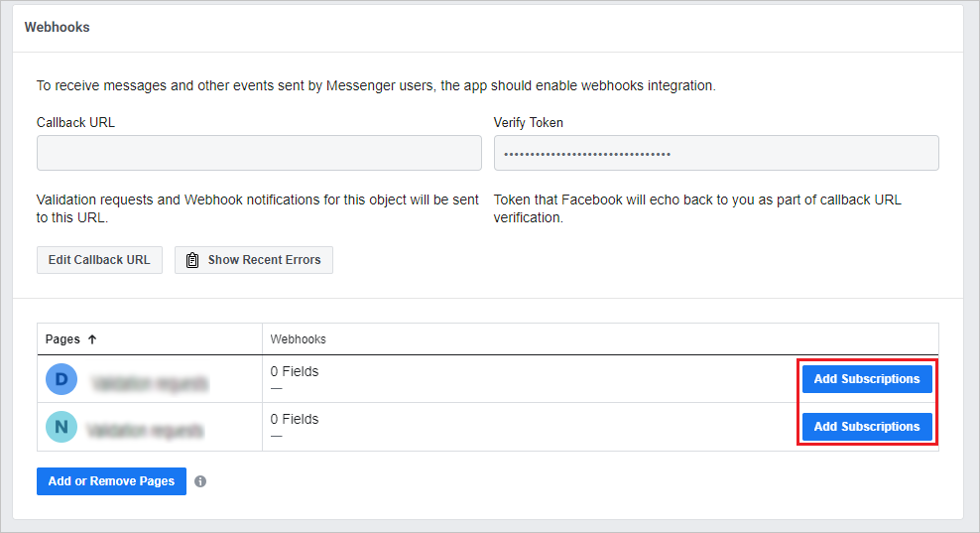Open Show Recent Errors

(254, 260)
